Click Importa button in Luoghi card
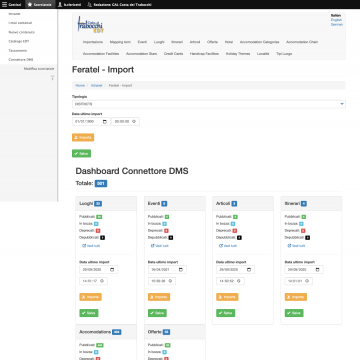The height and width of the screenshot is (360, 360). (90, 297)
